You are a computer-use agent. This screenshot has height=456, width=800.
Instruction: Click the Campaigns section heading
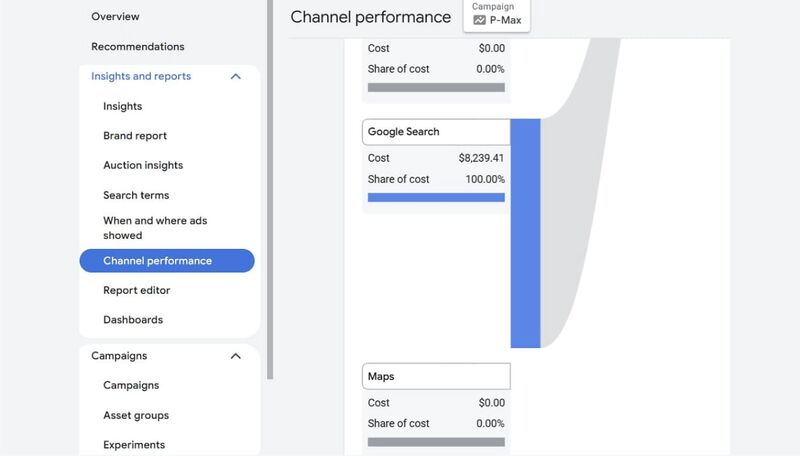click(x=119, y=356)
